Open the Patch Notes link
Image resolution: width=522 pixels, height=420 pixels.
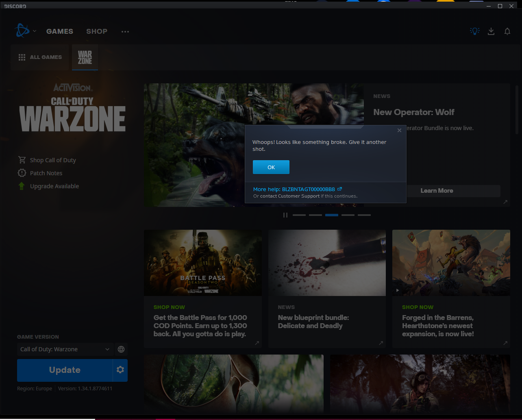coord(46,173)
